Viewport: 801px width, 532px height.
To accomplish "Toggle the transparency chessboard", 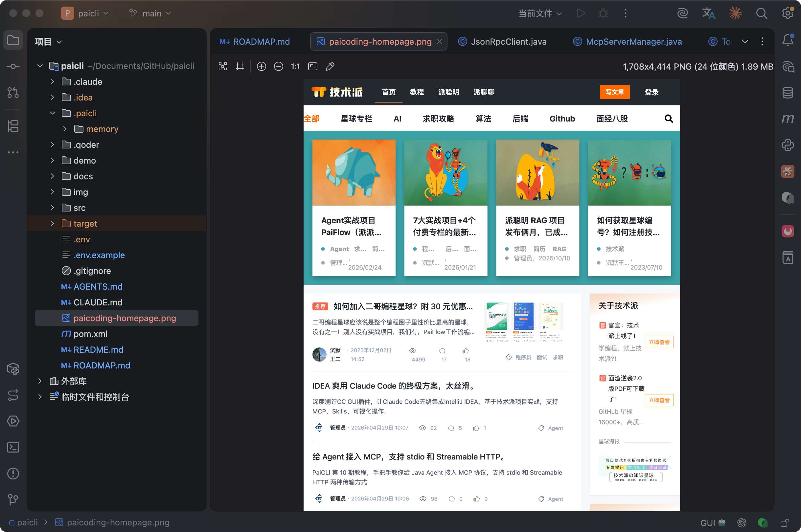I will coord(223,66).
